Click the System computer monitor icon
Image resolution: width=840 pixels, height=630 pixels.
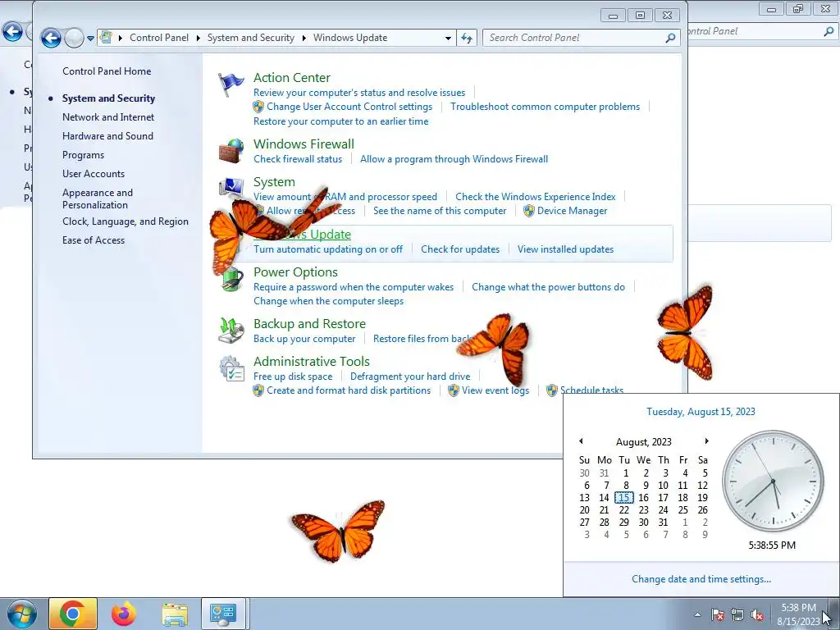[x=231, y=189]
